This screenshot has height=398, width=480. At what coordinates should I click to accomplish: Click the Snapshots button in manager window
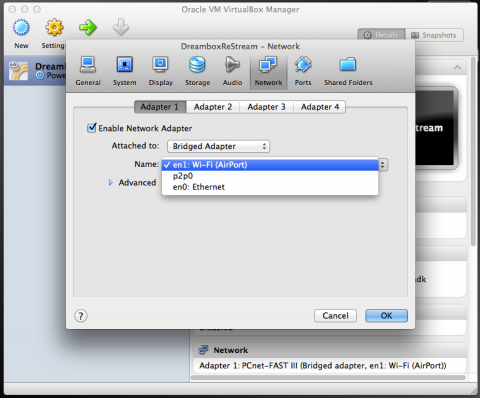click(434, 35)
